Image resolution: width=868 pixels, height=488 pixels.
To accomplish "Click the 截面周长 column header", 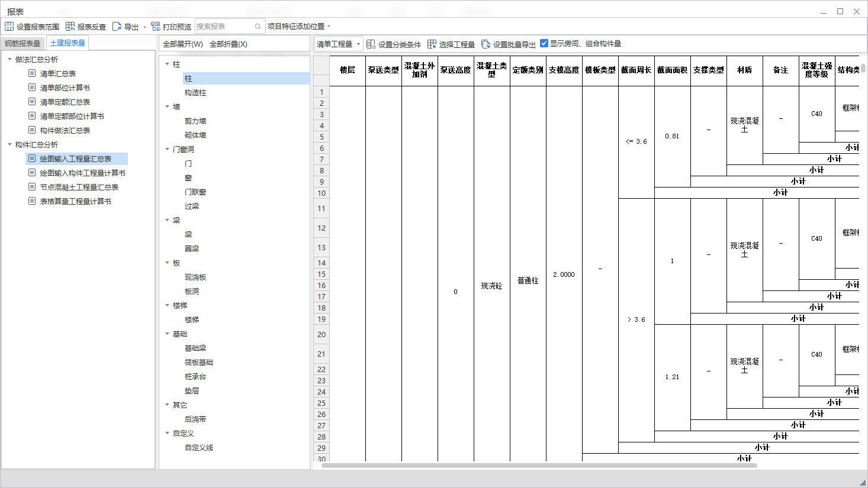I will [x=636, y=70].
